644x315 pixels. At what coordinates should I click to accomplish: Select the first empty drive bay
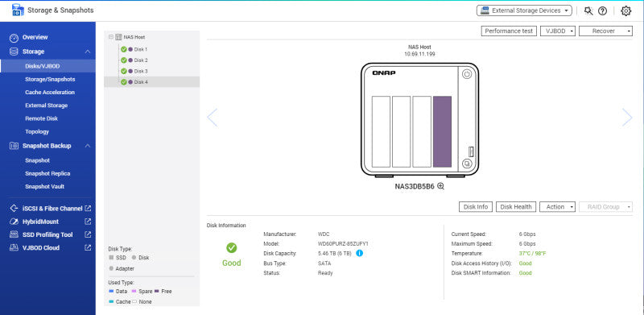pos(381,131)
